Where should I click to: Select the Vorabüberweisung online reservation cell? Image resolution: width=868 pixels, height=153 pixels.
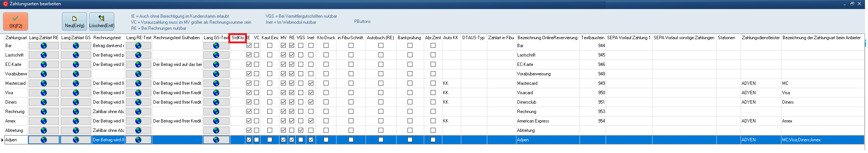tap(548, 74)
